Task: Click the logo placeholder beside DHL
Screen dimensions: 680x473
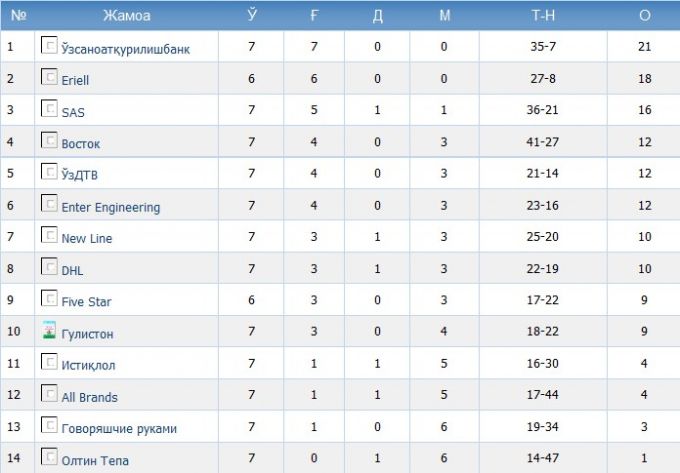Action: [49, 266]
